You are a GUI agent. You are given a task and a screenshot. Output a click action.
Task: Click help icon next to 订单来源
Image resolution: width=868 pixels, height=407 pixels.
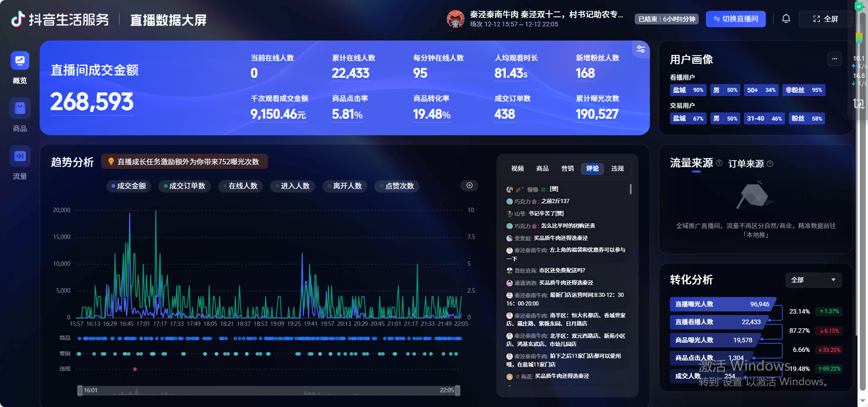click(770, 164)
